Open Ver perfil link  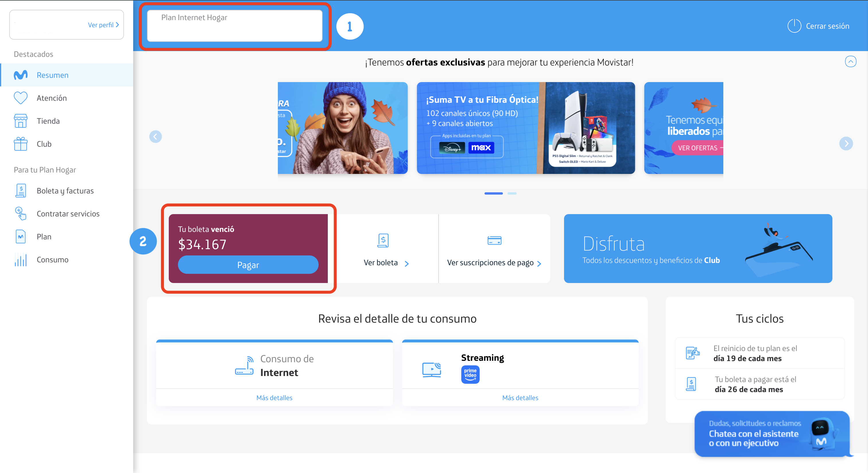coord(100,25)
